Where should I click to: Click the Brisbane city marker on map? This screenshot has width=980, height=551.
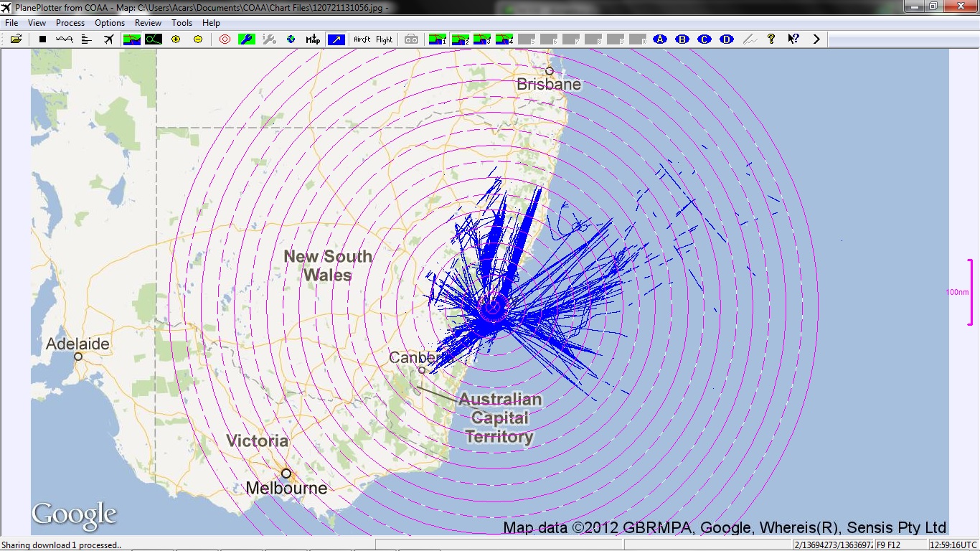click(550, 71)
